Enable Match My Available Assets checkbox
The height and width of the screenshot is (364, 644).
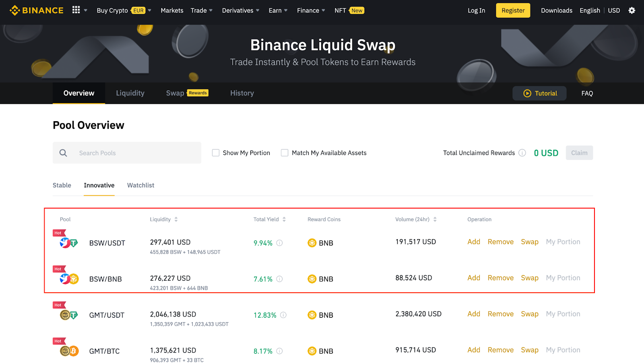285,153
